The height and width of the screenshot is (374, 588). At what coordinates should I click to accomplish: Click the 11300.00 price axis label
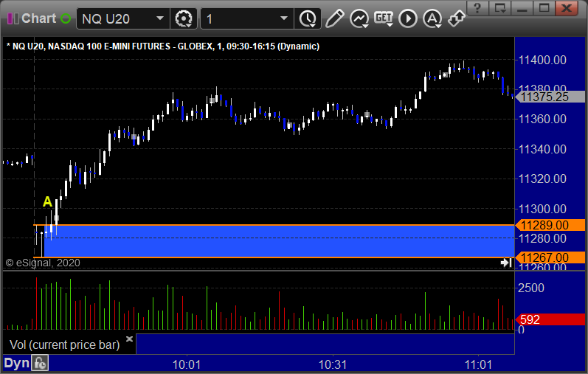542,209
